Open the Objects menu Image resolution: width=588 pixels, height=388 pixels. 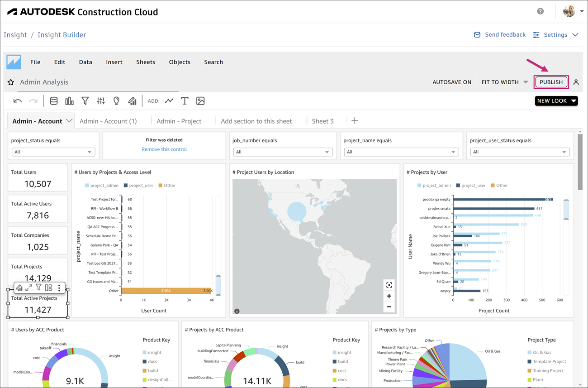pos(180,62)
